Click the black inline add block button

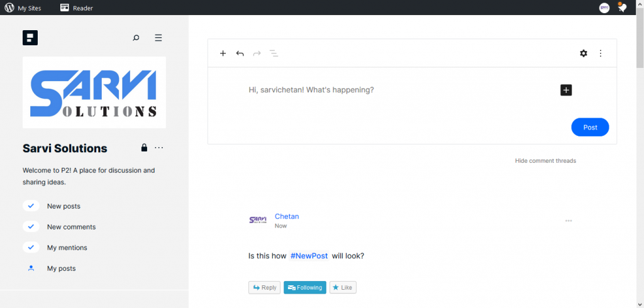click(x=566, y=90)
